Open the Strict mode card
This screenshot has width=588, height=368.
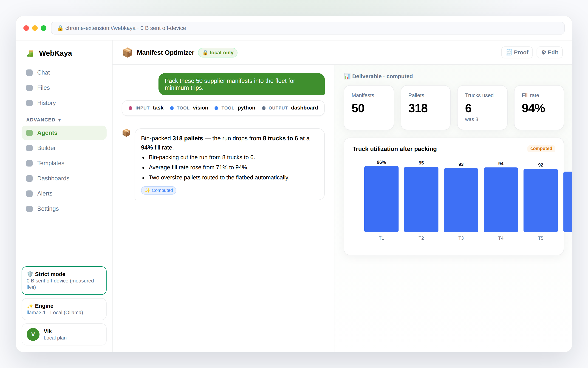click(64, 281)
